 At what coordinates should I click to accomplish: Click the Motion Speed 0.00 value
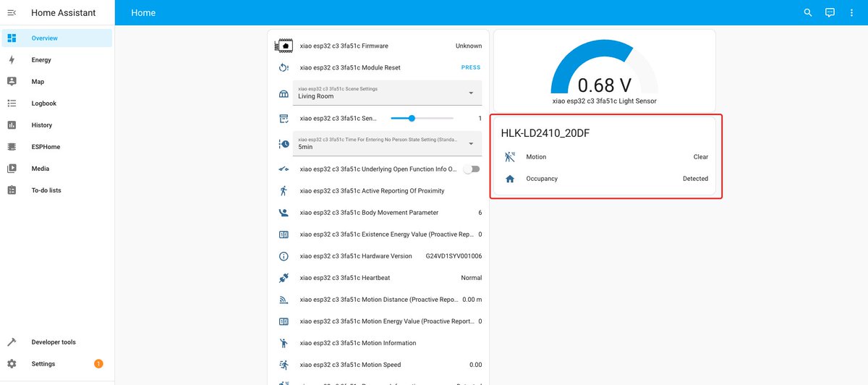[x=475, y=365]
